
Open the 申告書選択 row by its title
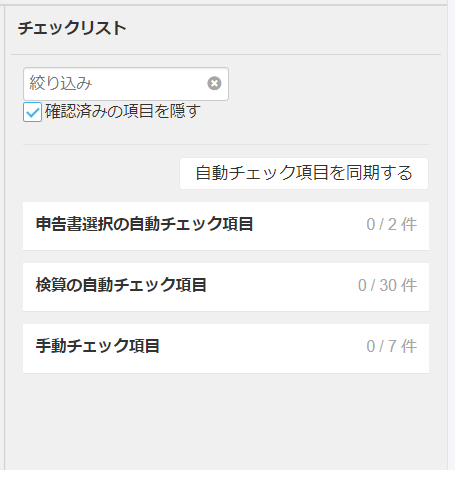[144, 224]
